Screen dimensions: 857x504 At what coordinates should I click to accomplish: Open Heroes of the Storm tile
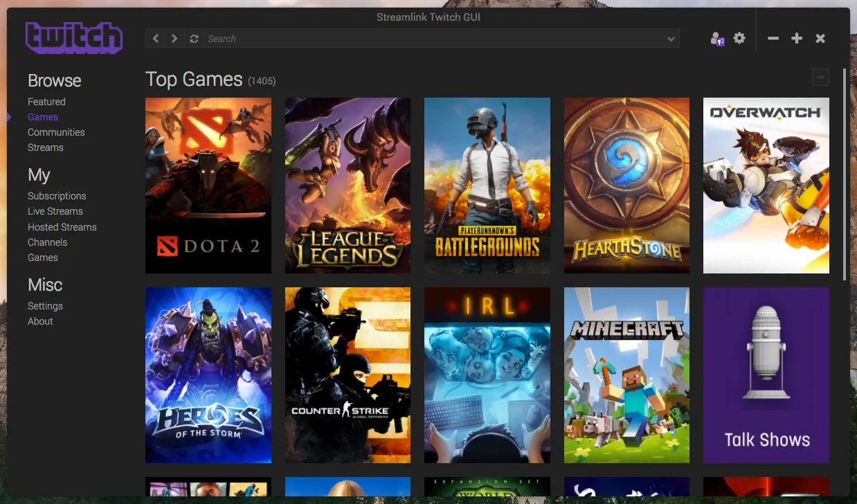tap(208, 375)
